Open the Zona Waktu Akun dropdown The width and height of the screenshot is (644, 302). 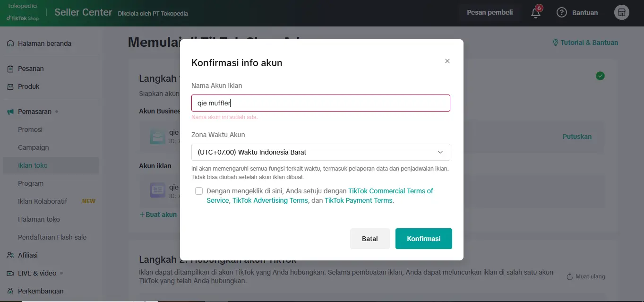320,152
